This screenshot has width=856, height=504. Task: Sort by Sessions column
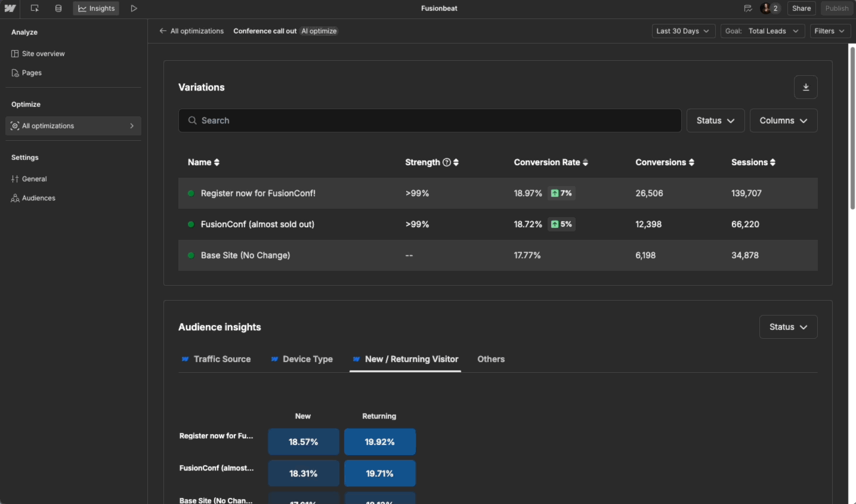click(753, 162)
